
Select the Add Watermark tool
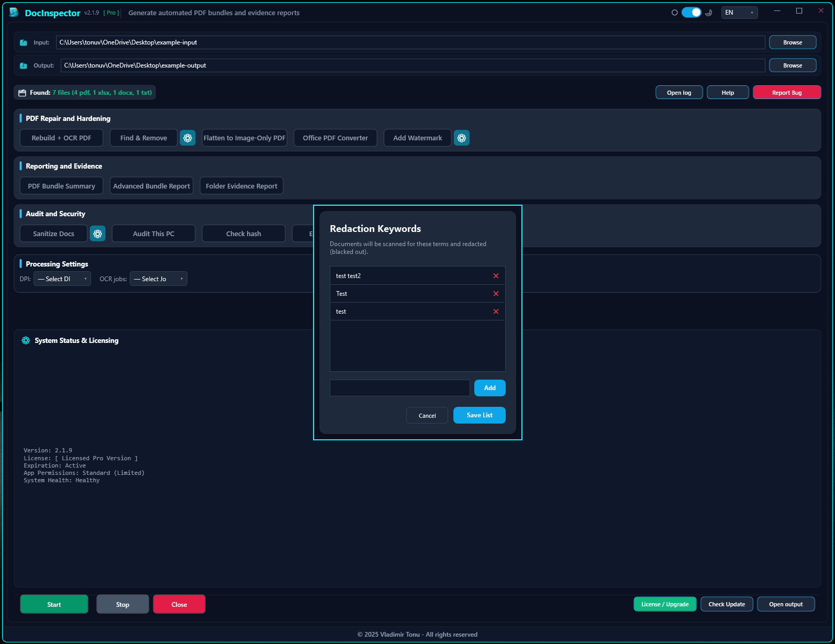[x=417, y=138]
